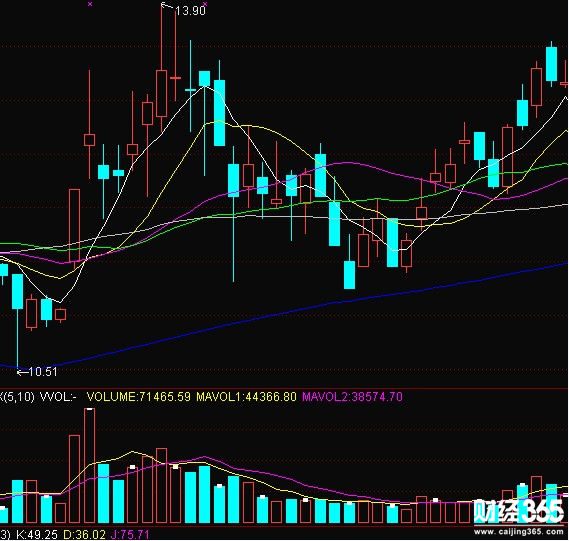Click the cyan candlestick with the 10.51 low wick

(x=17, y=321)
